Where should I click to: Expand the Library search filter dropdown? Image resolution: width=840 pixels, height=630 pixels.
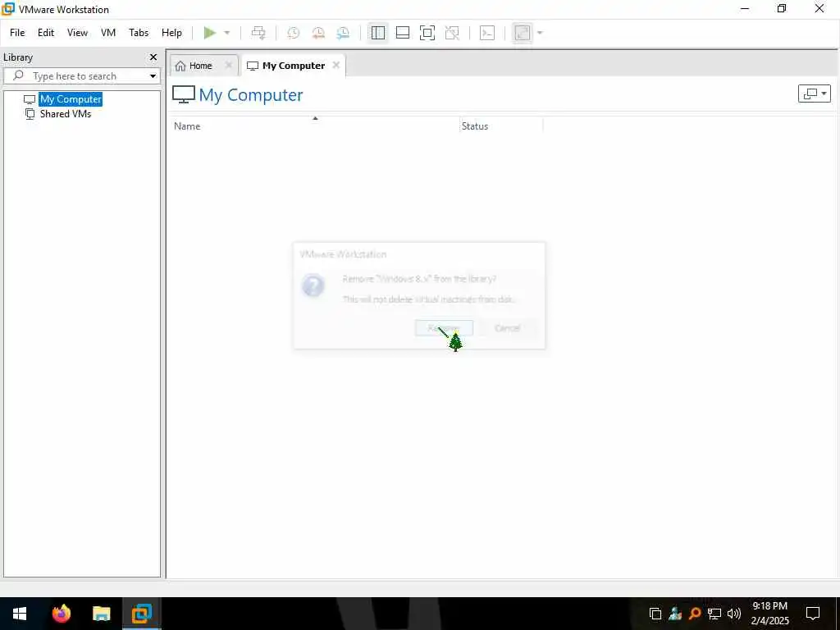(x=153, y=76)
